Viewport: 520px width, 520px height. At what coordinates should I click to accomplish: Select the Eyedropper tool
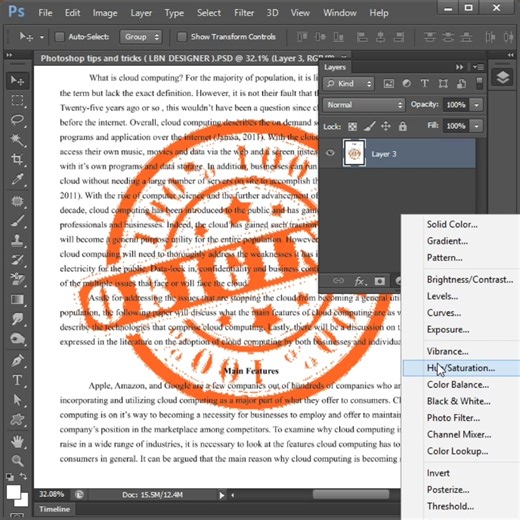(x=17, y=179)
